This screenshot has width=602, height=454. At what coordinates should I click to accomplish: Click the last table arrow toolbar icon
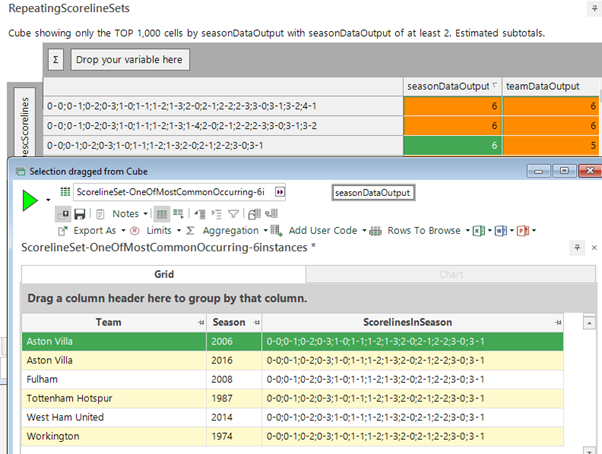(x=271, y=214)
